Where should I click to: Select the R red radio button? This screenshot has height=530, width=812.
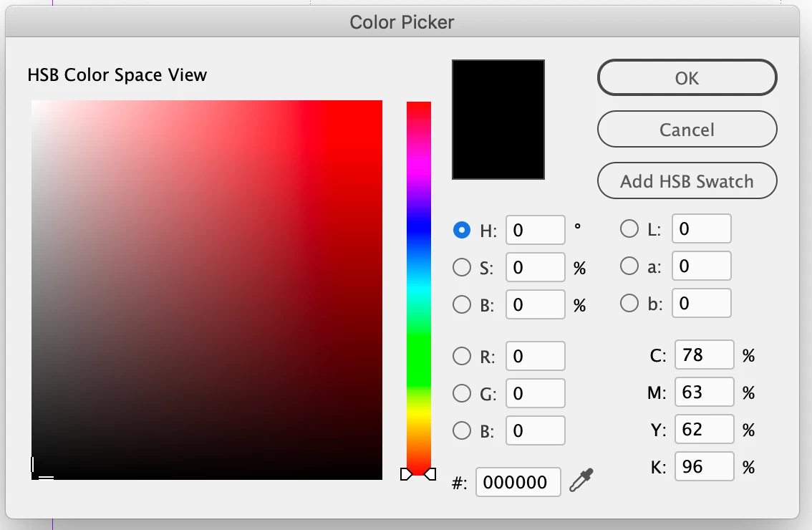(x=461, y=356)
